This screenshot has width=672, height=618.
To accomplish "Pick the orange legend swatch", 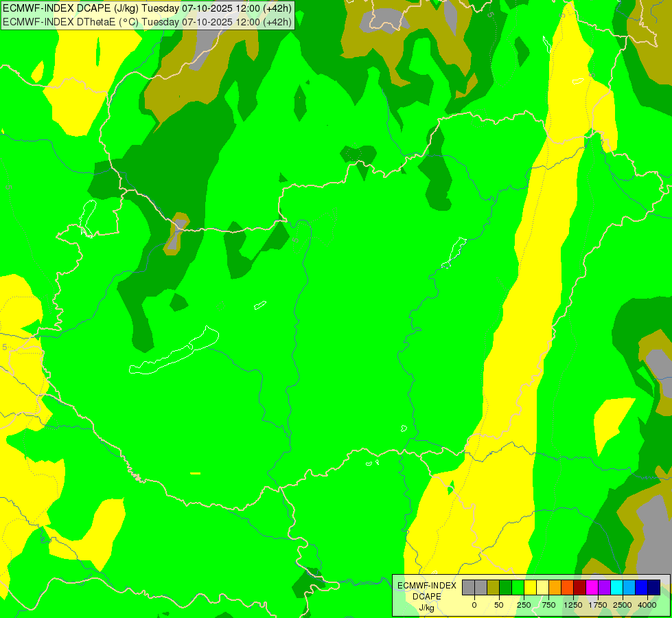I will pos(555,587).
